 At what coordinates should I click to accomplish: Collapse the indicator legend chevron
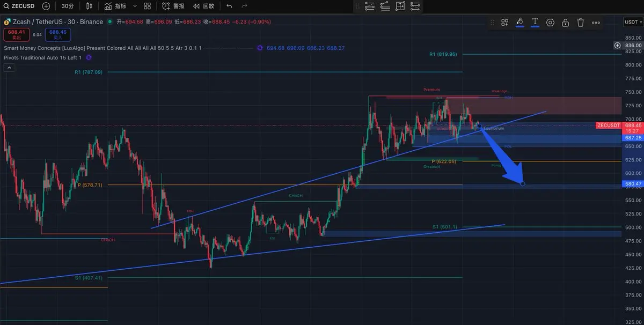coord(9,68)
